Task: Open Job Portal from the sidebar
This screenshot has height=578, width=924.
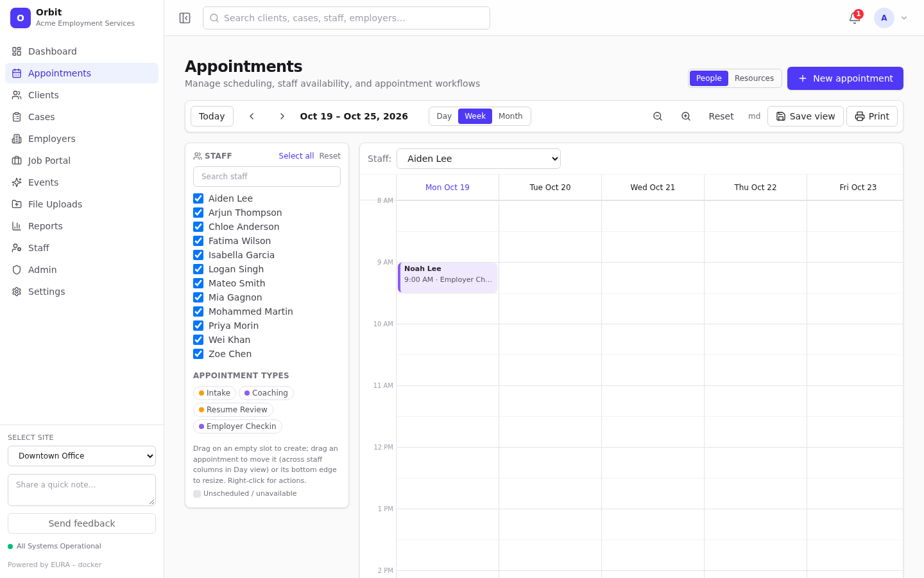Action: 81,161
